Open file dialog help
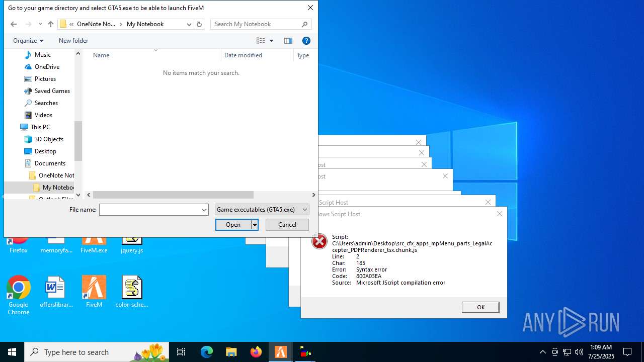 (306, 41)
